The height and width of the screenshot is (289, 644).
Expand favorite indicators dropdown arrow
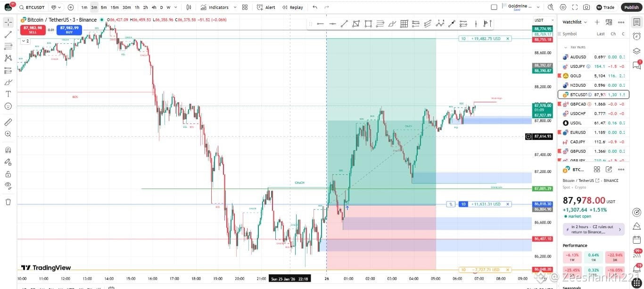click(234, 7)
